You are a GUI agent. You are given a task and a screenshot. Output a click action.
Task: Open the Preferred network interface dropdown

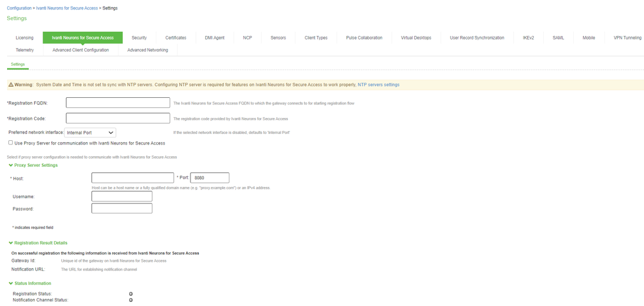click(90, 133)
